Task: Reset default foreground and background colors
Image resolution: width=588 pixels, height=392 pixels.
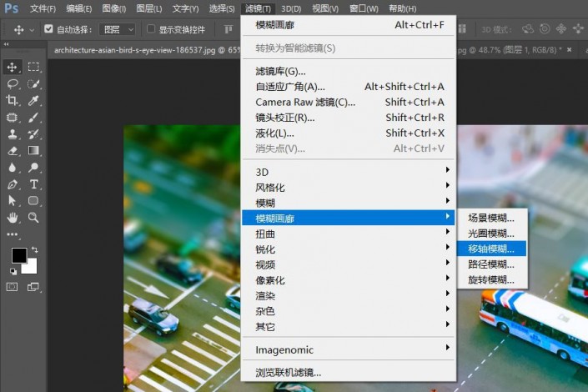Action: [x=13, y=271]
